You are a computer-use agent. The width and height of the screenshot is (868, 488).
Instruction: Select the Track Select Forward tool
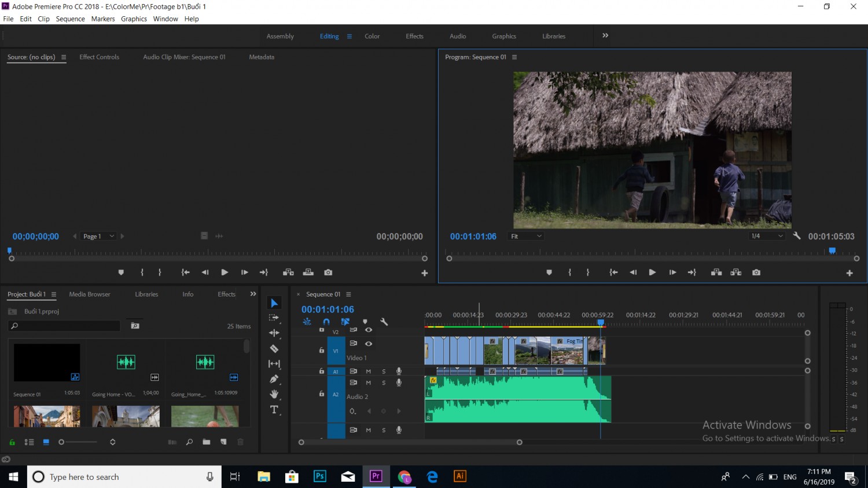click(x=274, y=318)
